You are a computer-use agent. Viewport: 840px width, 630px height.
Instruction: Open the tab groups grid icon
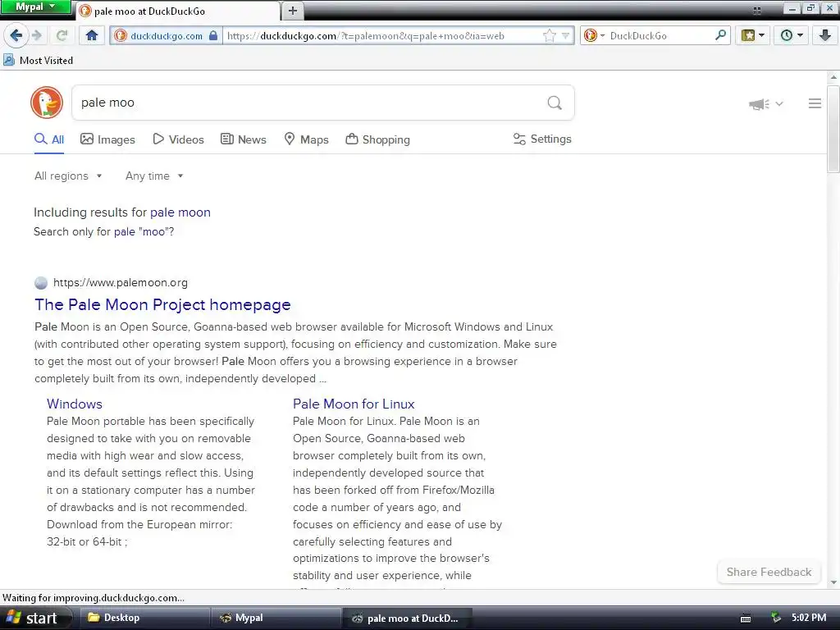click(757, 10)
